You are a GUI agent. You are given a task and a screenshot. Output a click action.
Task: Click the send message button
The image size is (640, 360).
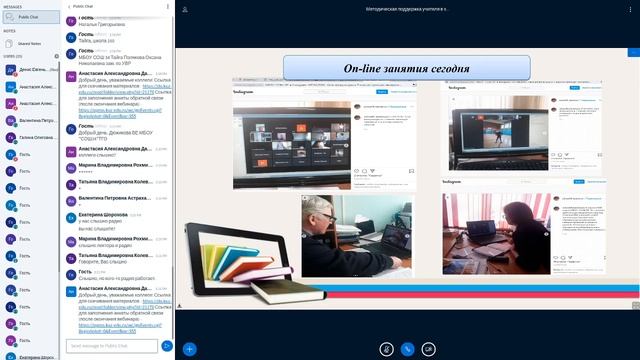(167, 346)
